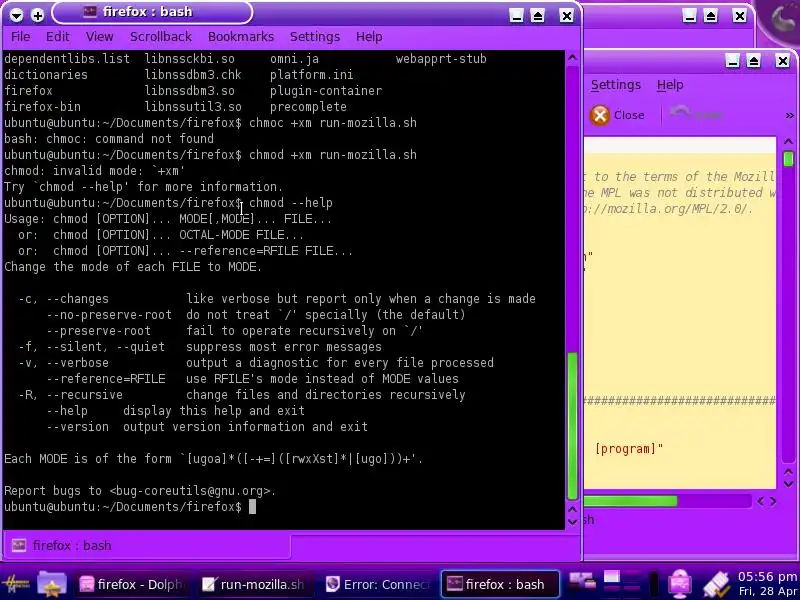Screen dimensions: 800x600
Task: Open the File menu in Konsole
Action: click(20, 37)
